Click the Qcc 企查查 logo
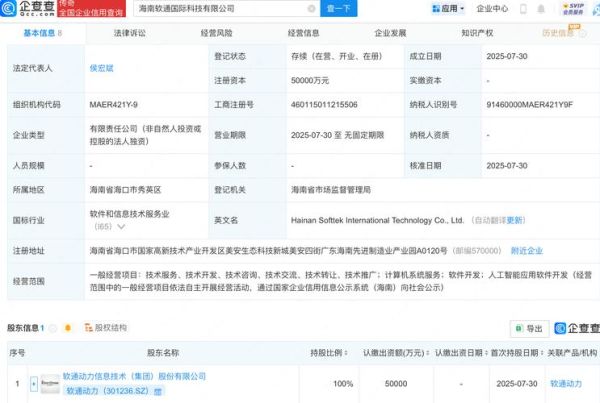 coord(28,8)
